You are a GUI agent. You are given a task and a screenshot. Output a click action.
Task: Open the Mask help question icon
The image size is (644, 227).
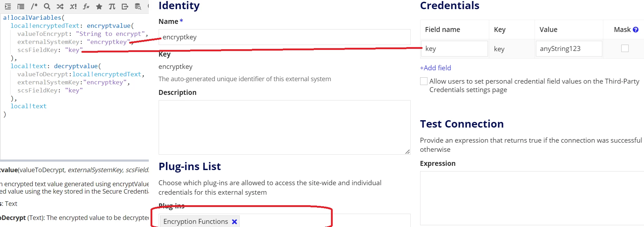click(x=636, y=30)
